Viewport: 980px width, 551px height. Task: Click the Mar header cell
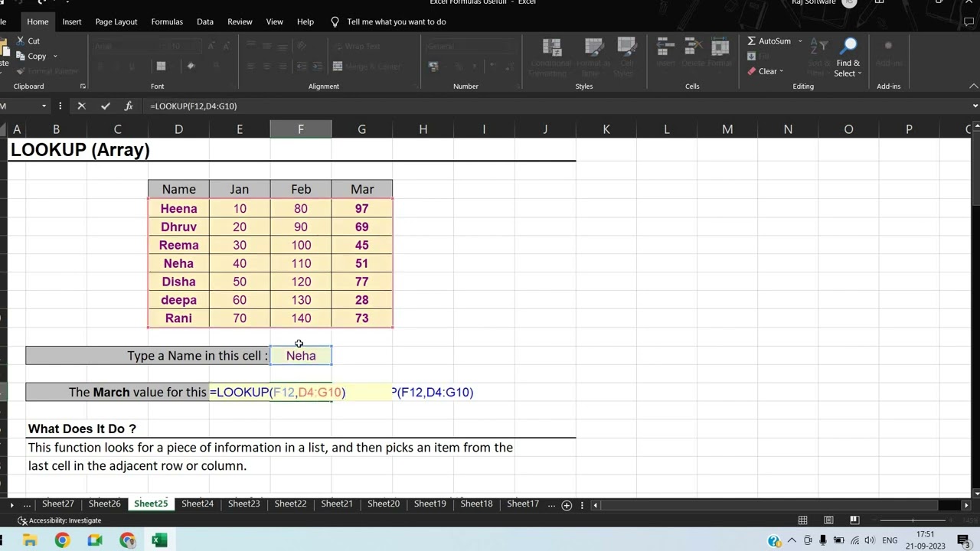pyautogui.click(x=362, y=189)
